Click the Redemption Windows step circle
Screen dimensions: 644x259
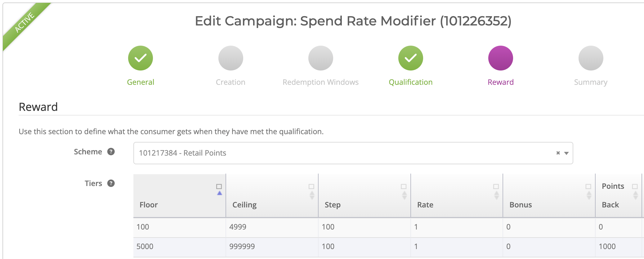coord(320,58)
